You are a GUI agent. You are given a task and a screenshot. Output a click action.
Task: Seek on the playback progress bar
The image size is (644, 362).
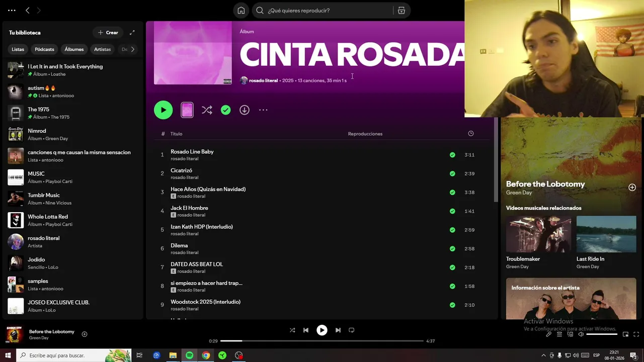[x=322, y=341]
